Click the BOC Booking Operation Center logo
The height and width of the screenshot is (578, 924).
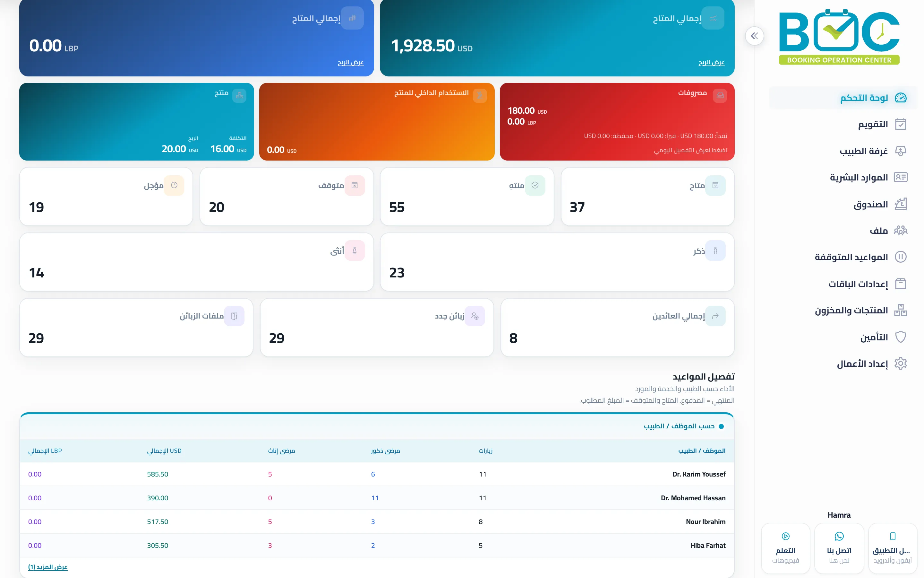[839, 36]
